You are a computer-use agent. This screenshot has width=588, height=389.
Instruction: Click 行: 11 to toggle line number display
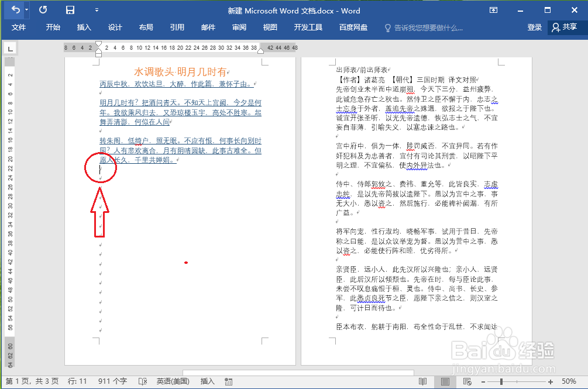coord(78,381)
